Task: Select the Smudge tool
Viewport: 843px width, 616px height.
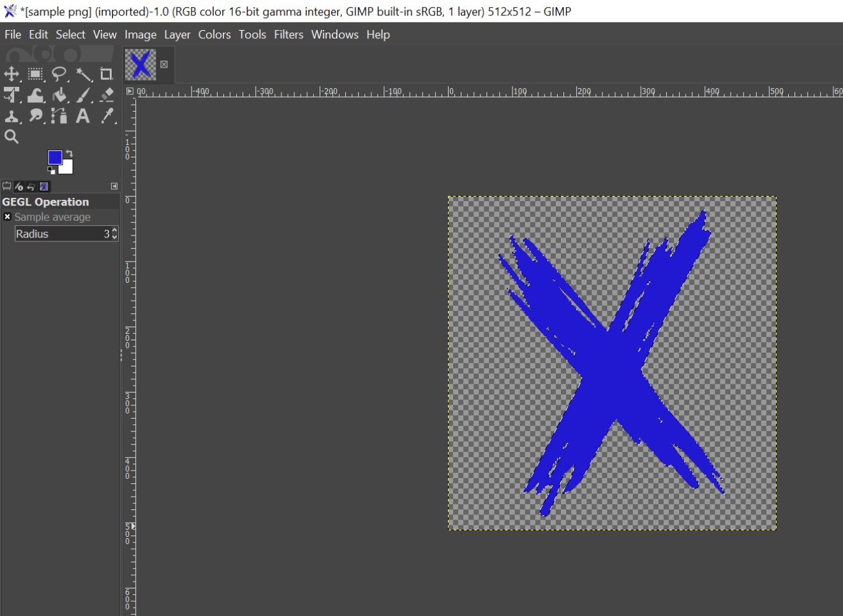Action: [x=36, y=116]
